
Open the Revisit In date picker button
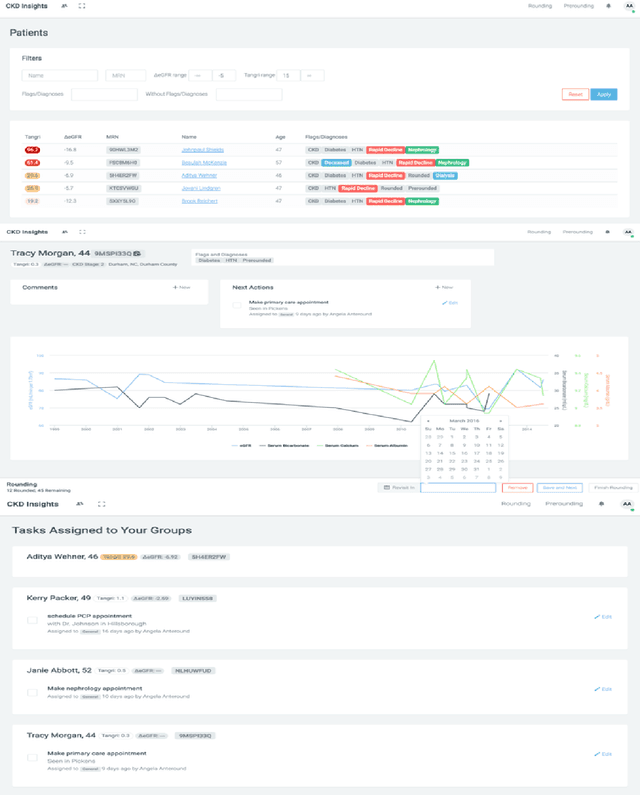[x=398, y=487]
